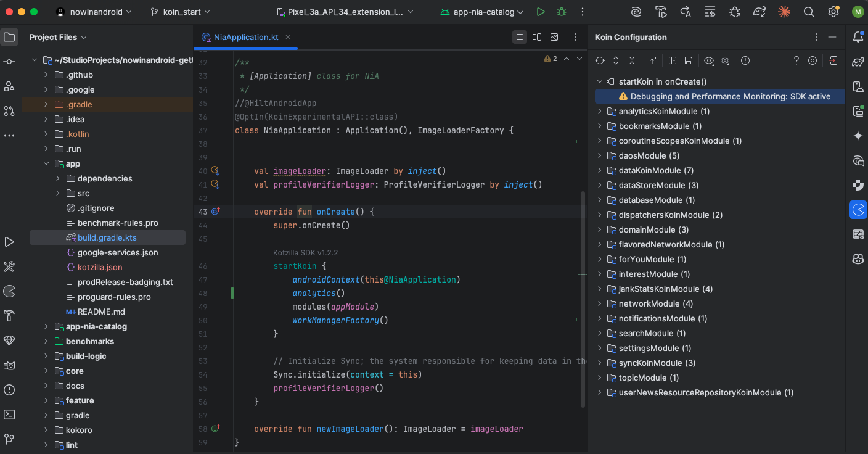Click the green Run button

[x=541, y=12]
